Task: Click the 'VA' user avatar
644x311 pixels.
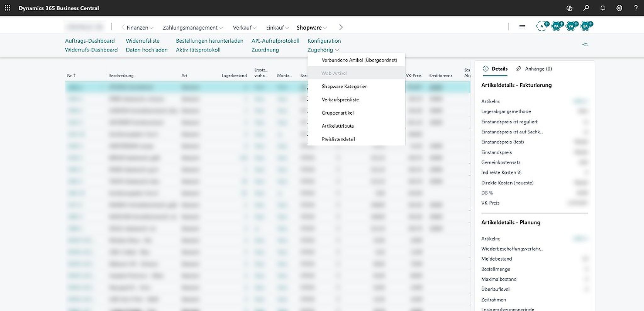Action: (x=571, y=26)
